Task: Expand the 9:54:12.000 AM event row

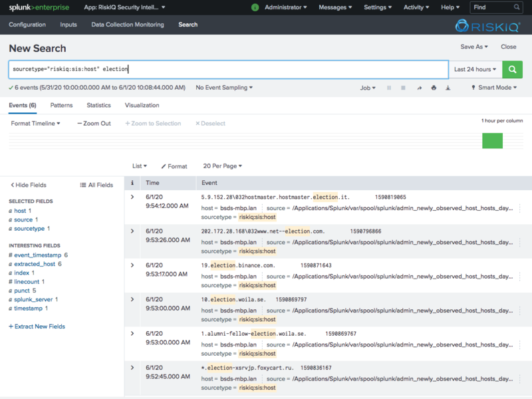Action: [x=132, y=197]
